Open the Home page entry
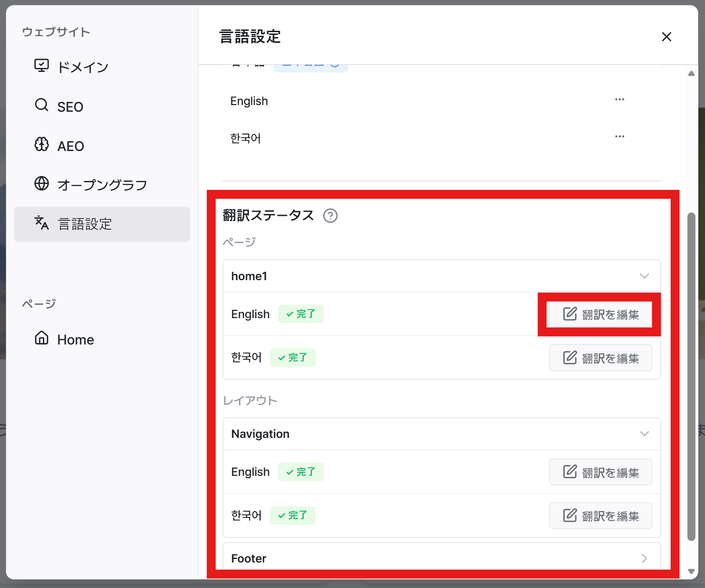This screenshot has height=588, width=705. (102, 340)
